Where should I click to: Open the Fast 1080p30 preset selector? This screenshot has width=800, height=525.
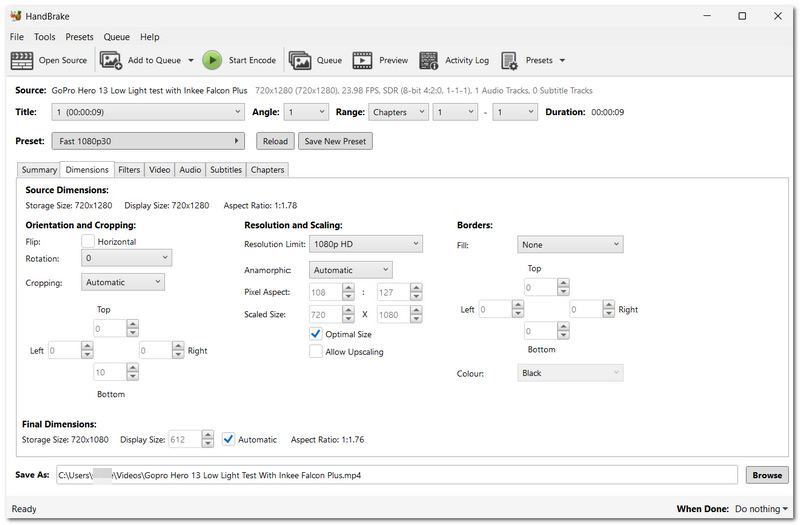tap(148, 141)
